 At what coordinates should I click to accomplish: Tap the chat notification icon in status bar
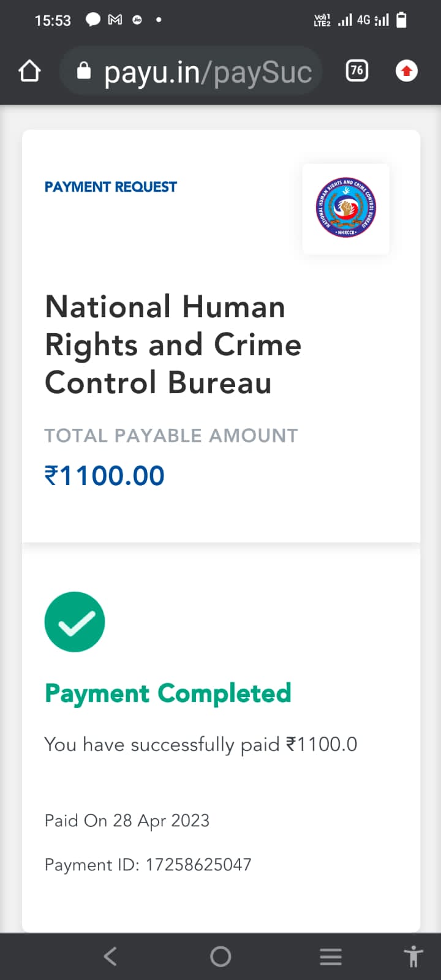pyautogui.click(x=93, y=20)
